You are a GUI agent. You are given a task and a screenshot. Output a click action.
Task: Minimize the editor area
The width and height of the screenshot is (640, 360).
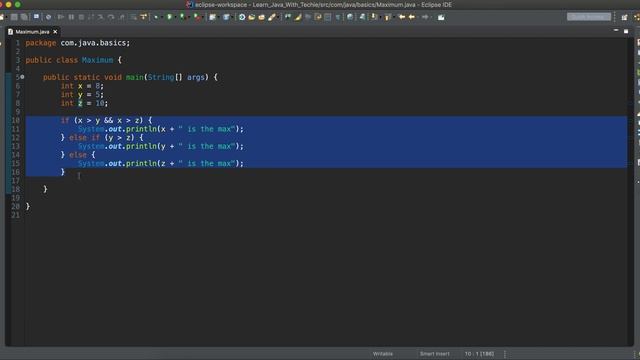(x=616, y=31)
